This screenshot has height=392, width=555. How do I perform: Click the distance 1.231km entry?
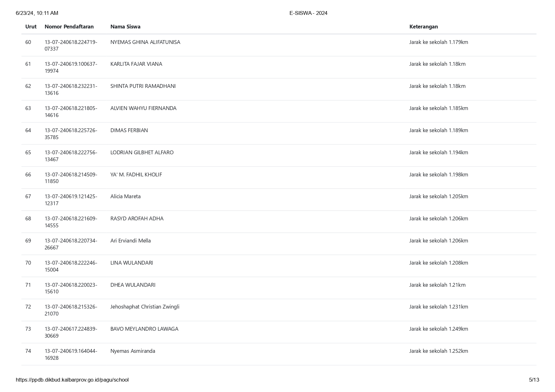pyautogui.click(x=439, y=307)
